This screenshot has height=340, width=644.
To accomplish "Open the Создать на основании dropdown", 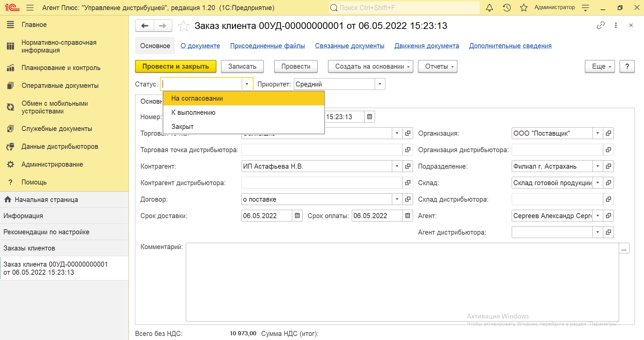I will pyautogui.click(x=370, y=67).
